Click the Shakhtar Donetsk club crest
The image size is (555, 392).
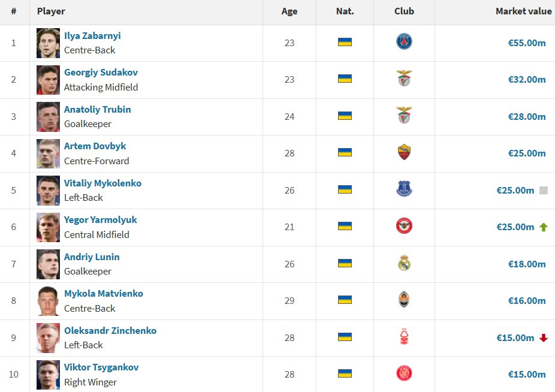(404, 300)
